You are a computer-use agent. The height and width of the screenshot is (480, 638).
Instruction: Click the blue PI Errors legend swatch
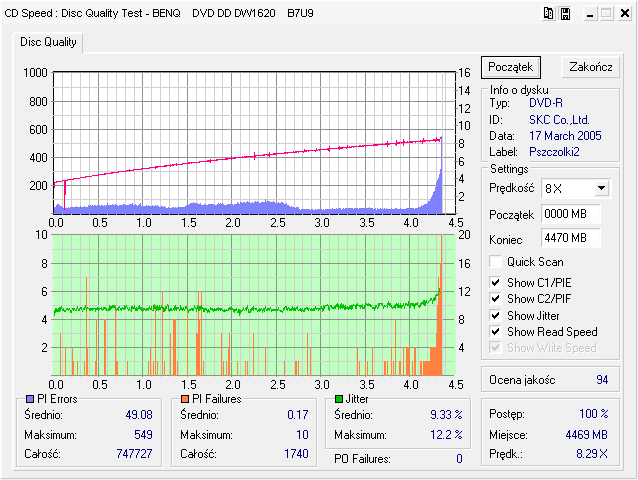tap(30, 399)
